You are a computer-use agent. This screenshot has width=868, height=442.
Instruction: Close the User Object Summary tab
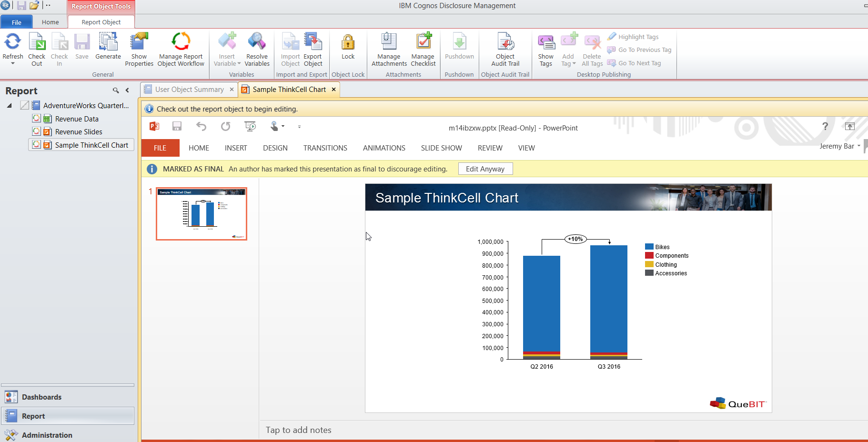click(232, 90)
